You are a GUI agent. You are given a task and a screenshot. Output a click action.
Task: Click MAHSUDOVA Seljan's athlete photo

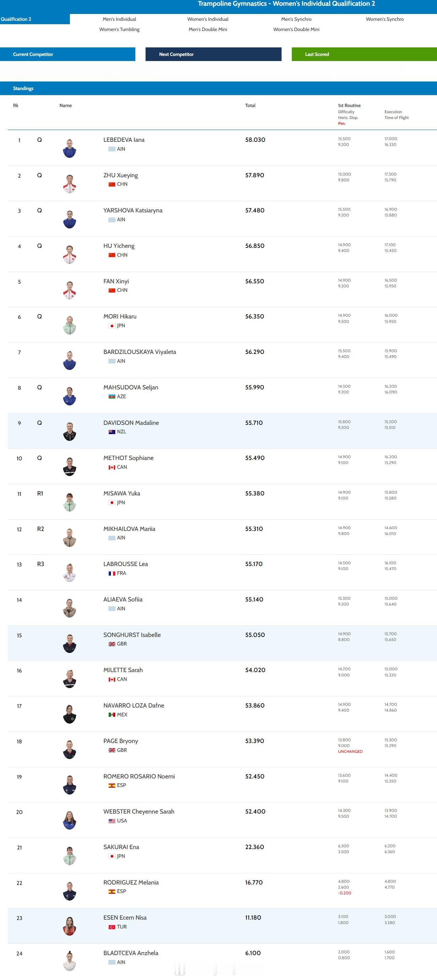pos(70,396)
